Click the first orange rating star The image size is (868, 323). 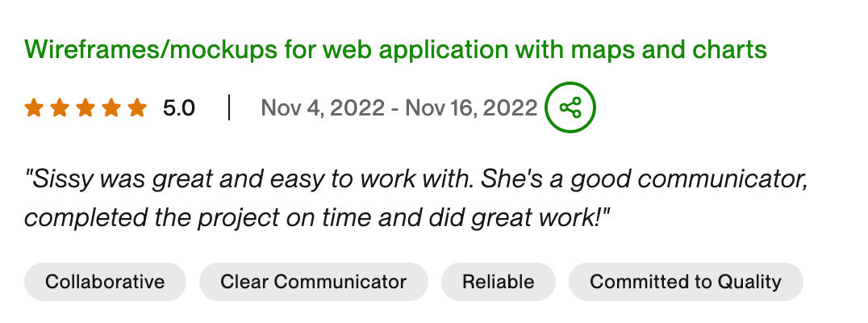point(33,107)
